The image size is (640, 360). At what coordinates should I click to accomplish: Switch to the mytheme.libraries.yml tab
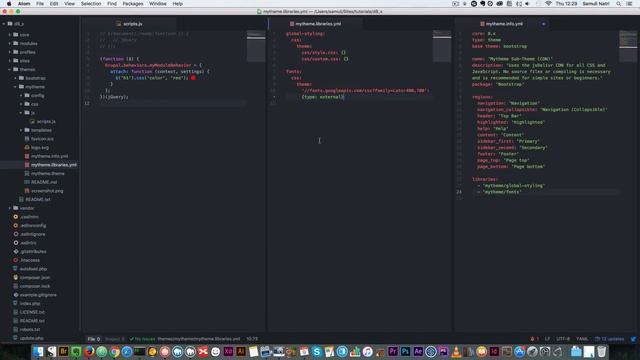pyautogui.click(x=315, y=24)
